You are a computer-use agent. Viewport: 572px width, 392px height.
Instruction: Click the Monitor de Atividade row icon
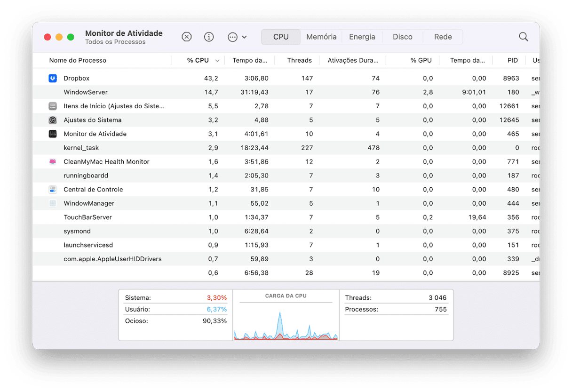[x=53, y=134]
